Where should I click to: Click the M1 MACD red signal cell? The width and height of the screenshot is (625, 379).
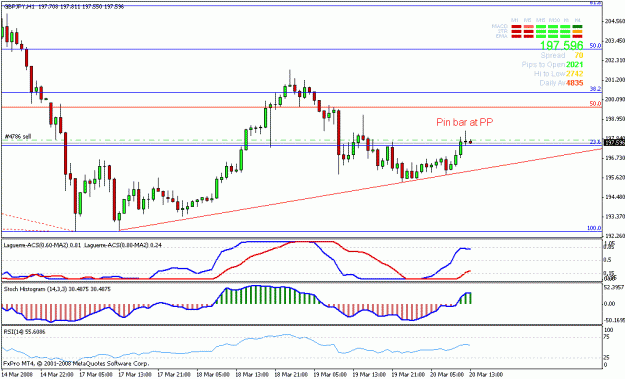[x=516, y=26]
